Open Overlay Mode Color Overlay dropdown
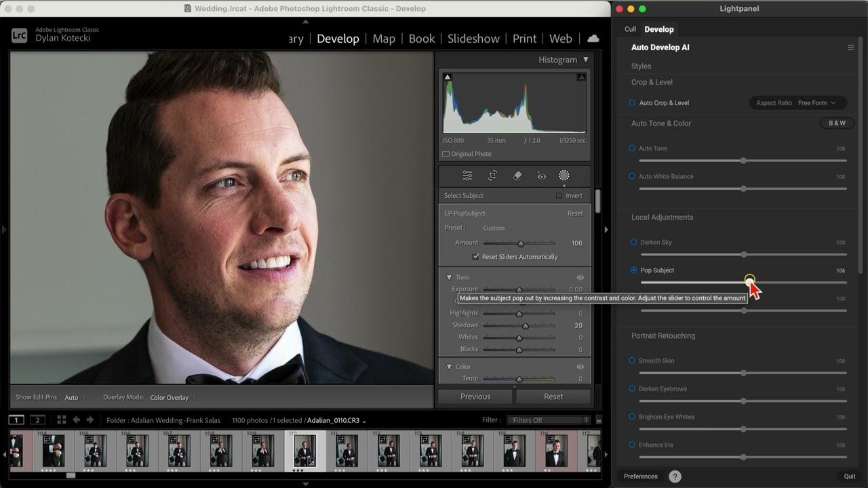868x488 pixels. tap(172, 398)
